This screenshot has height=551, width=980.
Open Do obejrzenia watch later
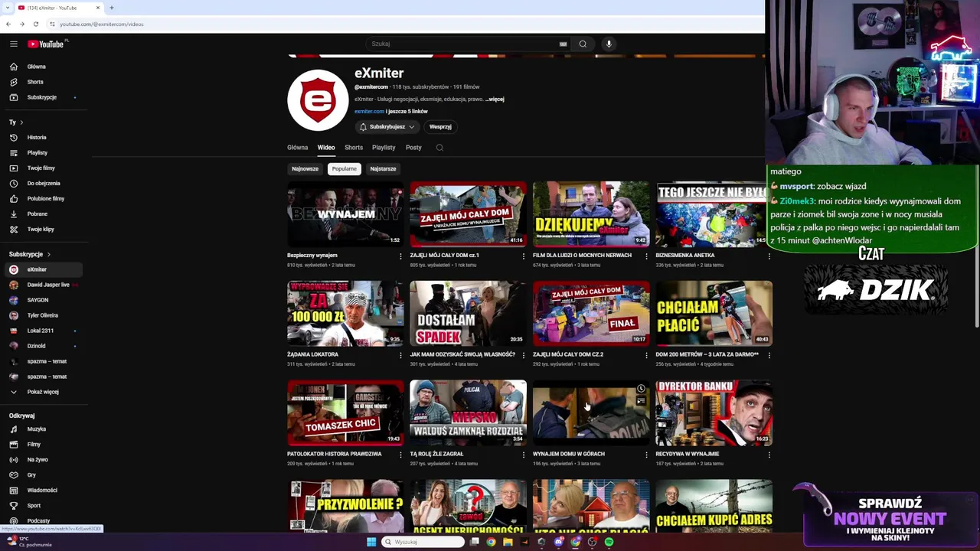point(44,184)
